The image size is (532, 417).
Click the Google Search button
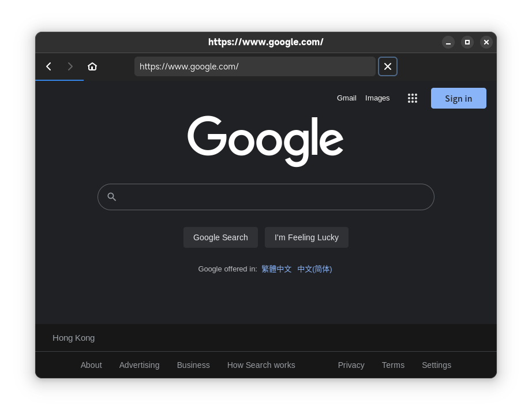pos(220,237)
